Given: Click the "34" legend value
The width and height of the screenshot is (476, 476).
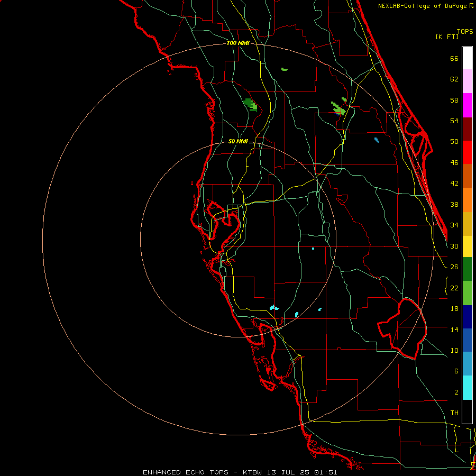Looking at the screenshot, I should coord(454,225).
